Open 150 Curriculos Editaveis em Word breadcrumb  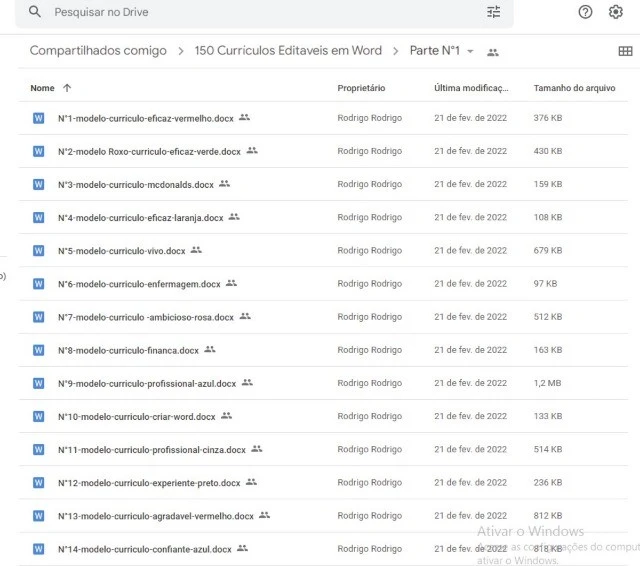[x=288, y=51]
